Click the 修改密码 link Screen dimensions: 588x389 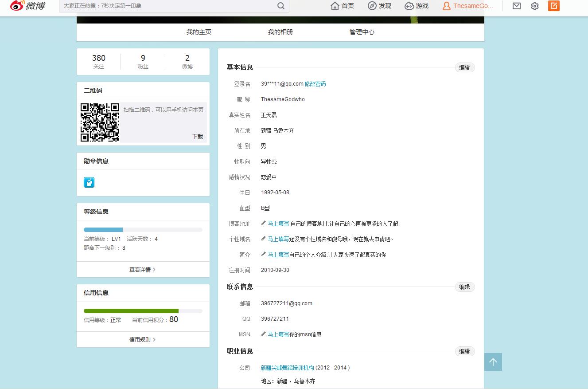tap(315, 84)
